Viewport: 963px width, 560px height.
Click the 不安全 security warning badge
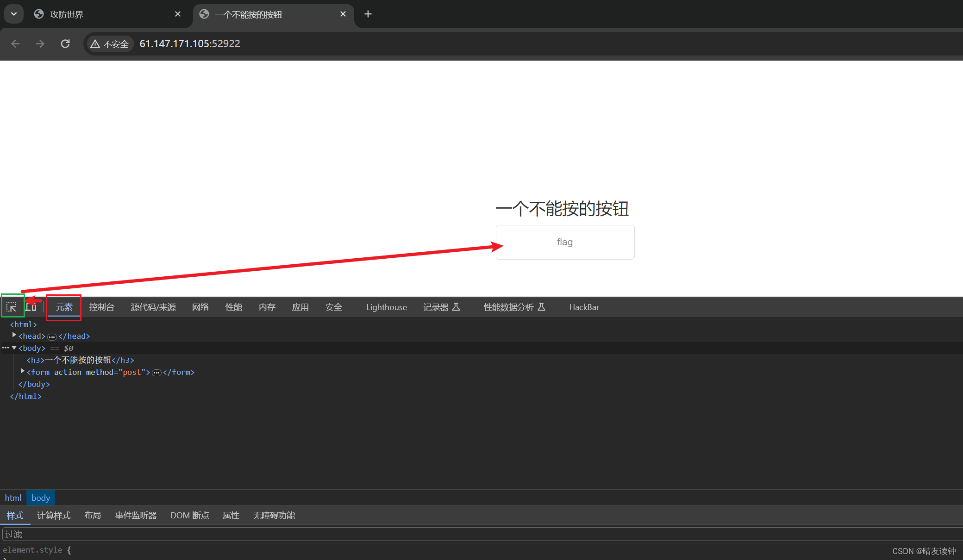pos(110,44)
